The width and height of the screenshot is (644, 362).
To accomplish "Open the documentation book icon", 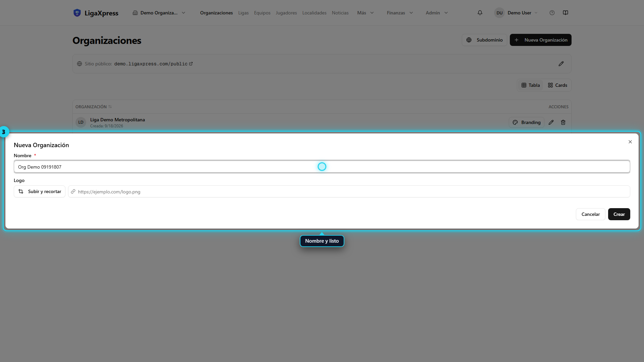I will click(566, 13).
